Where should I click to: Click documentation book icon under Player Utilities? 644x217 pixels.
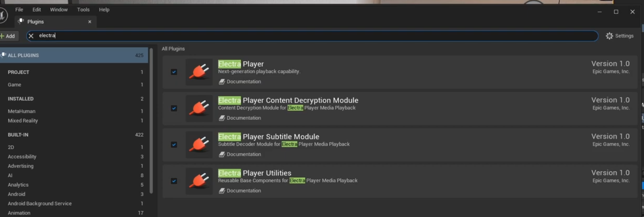pos(222,191)
